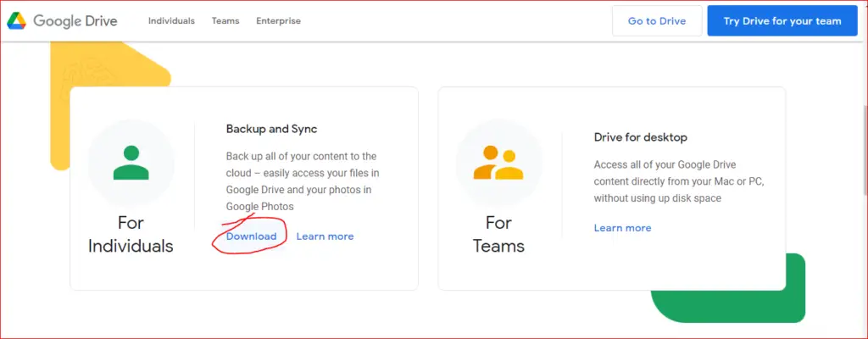Click the green single person icon
This screenshot has height=339, width=868.
click(x=131, y=163)
